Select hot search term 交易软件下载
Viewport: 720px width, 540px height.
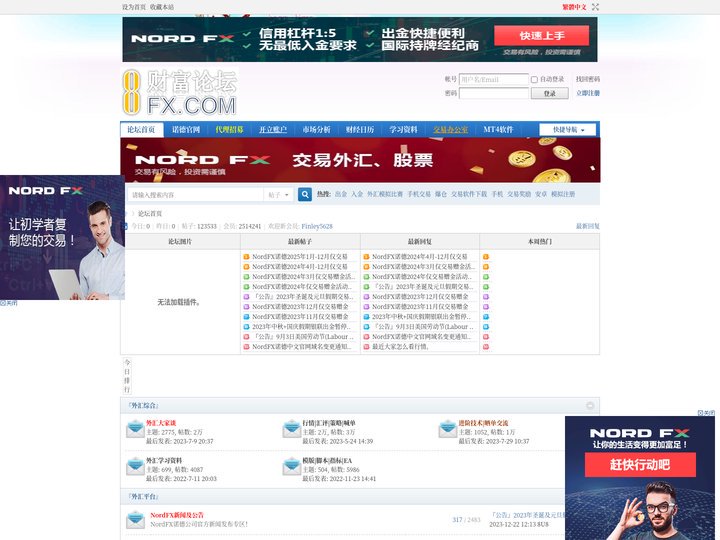coord(469,194)
